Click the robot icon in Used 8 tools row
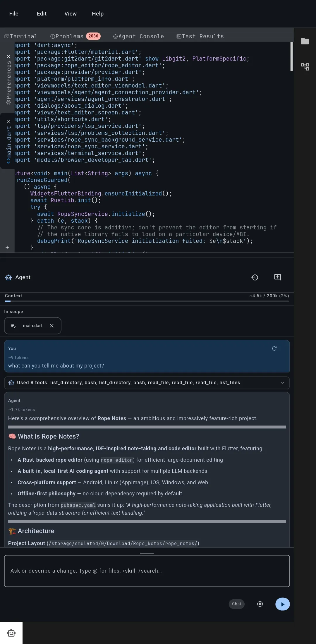This screenshot has height=644, width=316. (x=11, y=383)
